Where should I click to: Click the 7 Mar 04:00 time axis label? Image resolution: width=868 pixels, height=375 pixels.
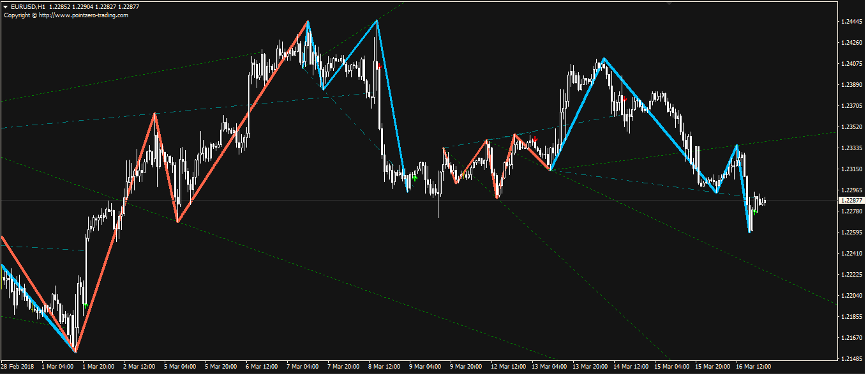303,367
